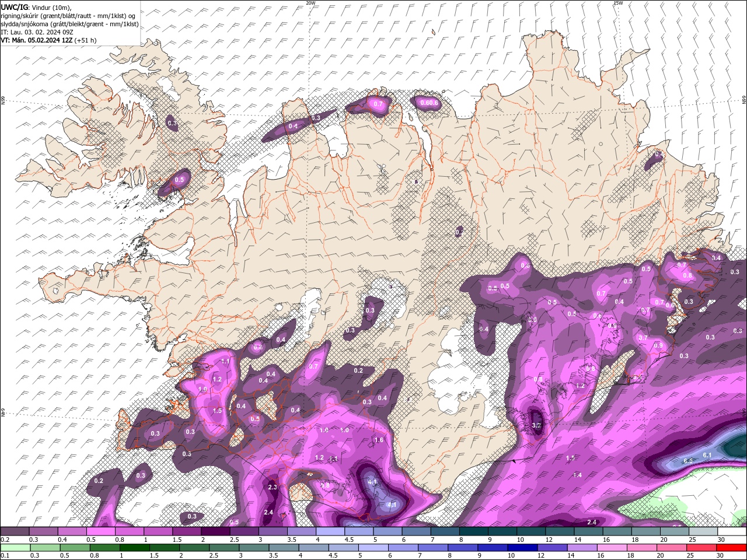
Task: Click the pale lavender snow swatch between 4 and 4.5
Action: click(x=330, y=531)
